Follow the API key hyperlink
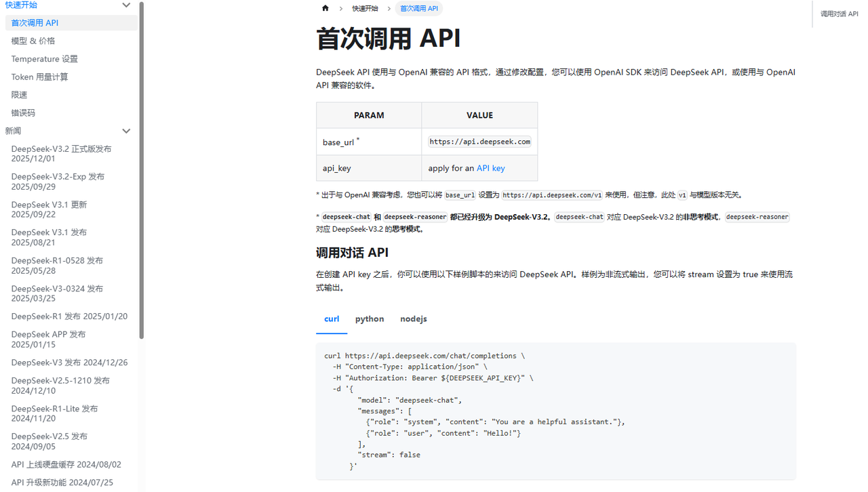The width and height of the screenshot is (868, 492). click(490, 168)
